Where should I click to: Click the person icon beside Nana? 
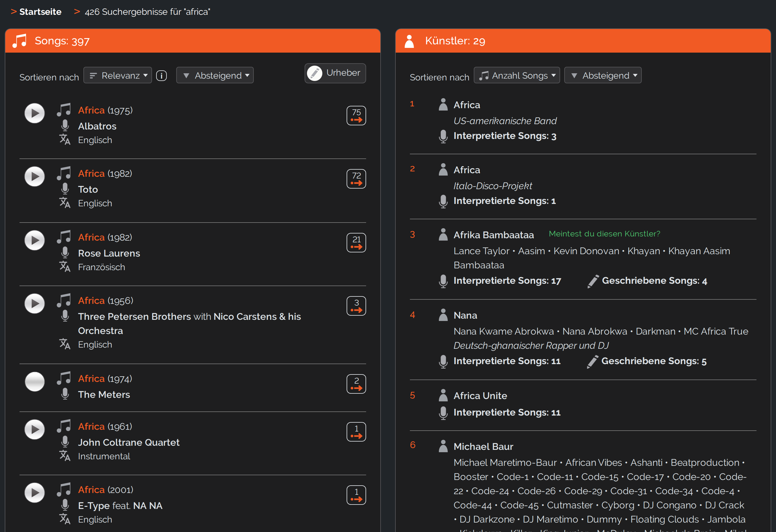(x=443, y=315)
